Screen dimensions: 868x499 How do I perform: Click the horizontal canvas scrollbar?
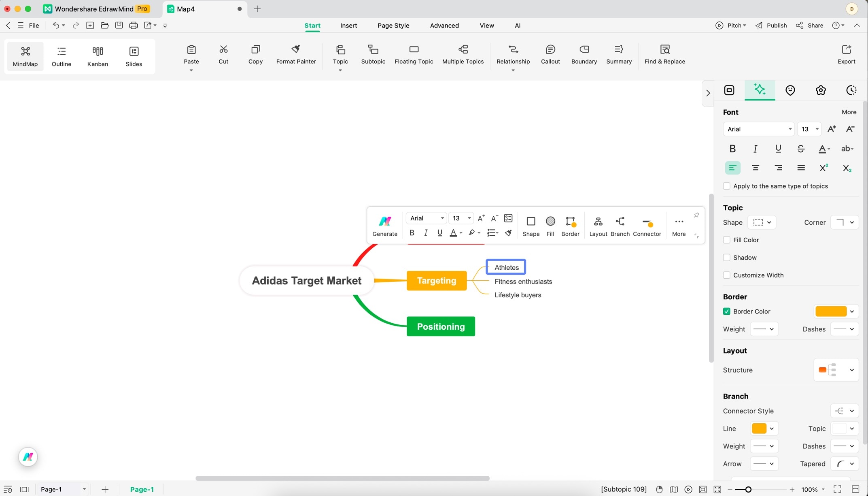point(342,478)
